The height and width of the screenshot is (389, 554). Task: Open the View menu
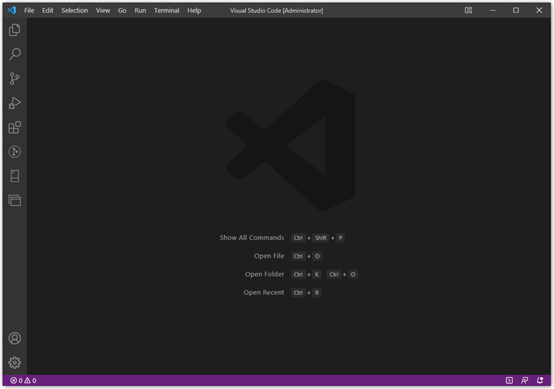(x=103, y=11)
